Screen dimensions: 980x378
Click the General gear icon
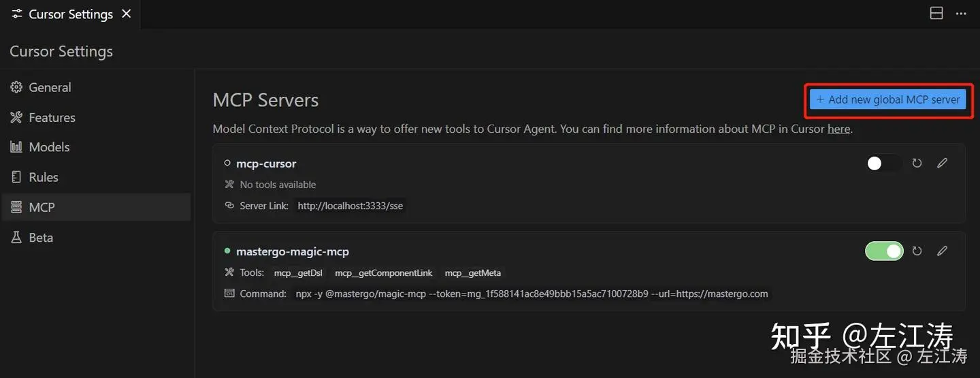pos(16,87)
